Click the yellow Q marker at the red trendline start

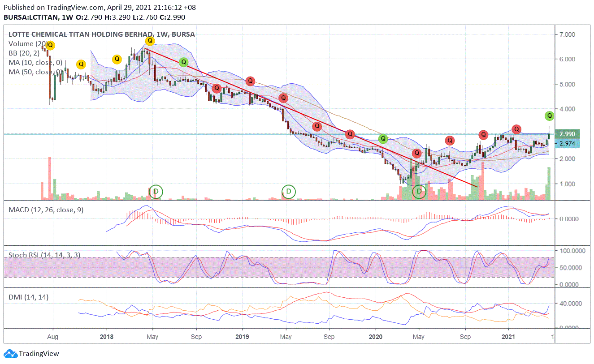[x=150, y=41]
